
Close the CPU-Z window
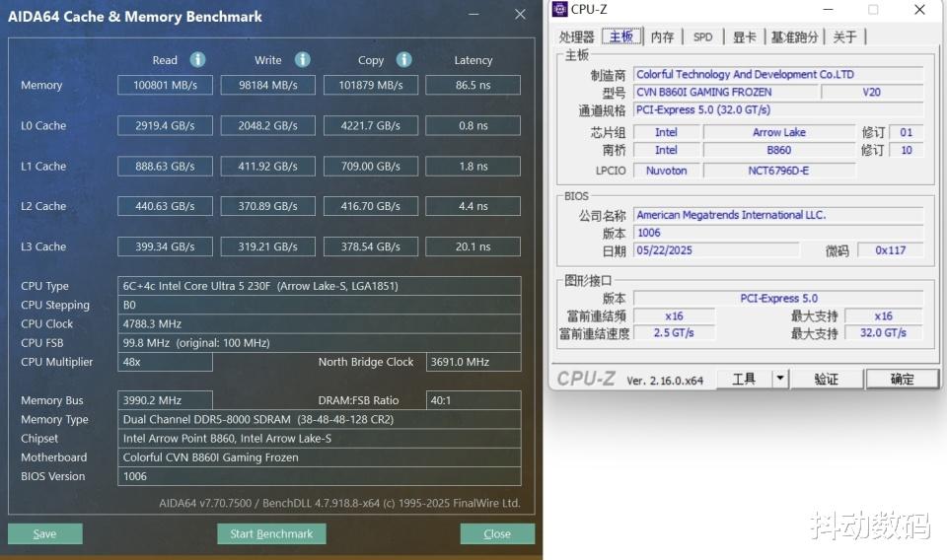pos(919,9)
